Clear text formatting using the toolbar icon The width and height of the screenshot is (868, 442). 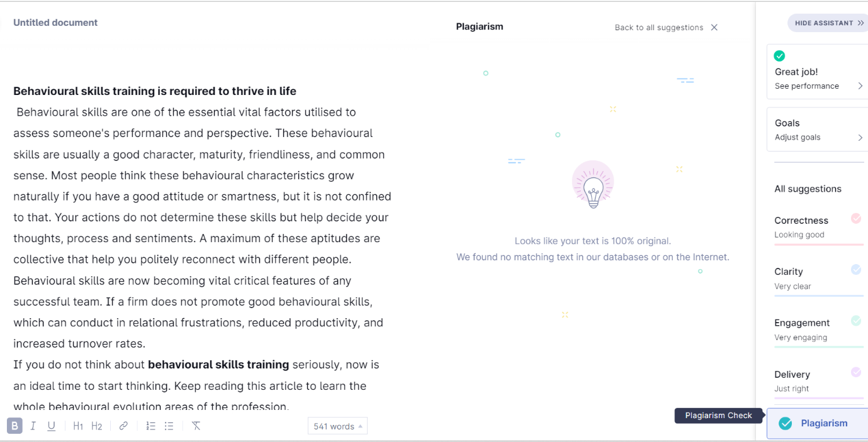pos(196,426)
